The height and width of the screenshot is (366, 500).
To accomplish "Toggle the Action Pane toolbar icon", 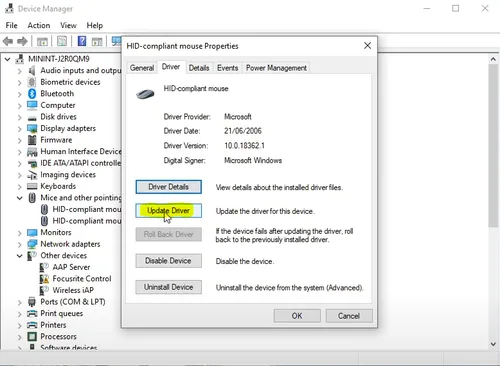I will pyautogui.click(x=97, y=41).
